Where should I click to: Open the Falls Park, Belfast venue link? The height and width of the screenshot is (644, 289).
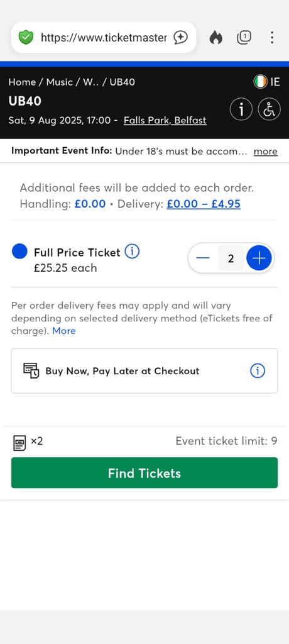tap(165, 120)
